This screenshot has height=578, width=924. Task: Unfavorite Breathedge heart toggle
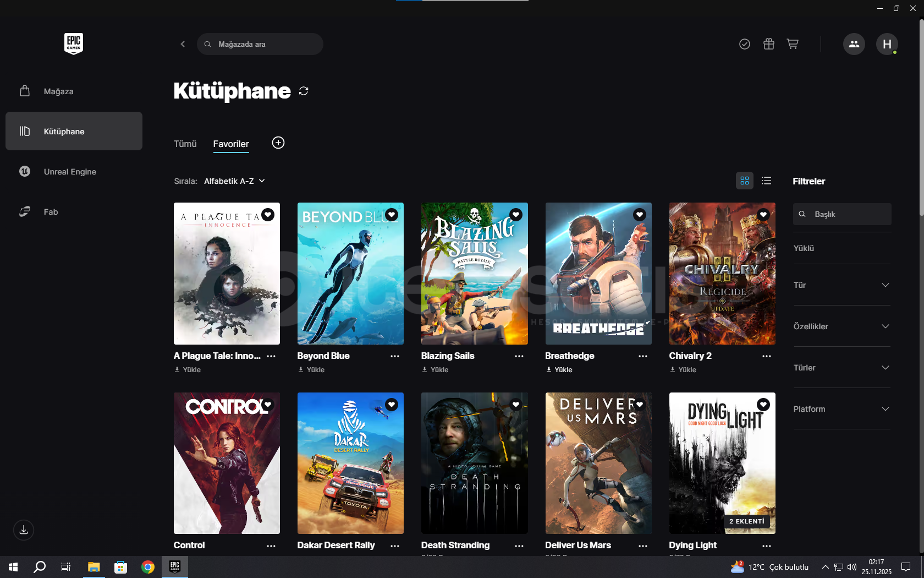640,215
